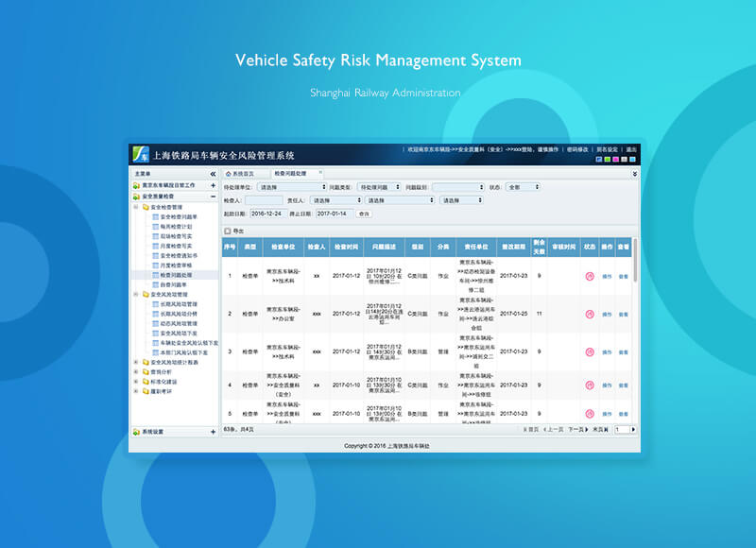Image resolution: width=756 pixels, height=548 pixels.
Task: Click the 操作 link in row 1
Action: coord(607,276)
